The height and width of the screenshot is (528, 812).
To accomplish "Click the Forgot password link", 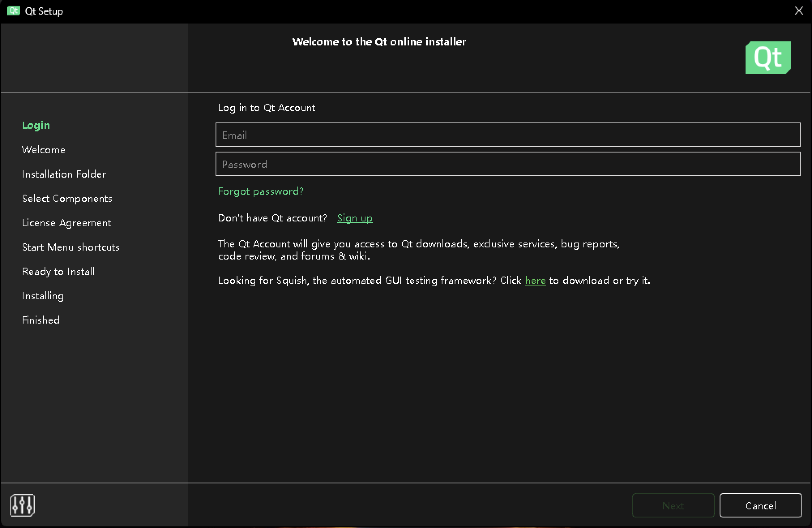I will click(261, 191).
